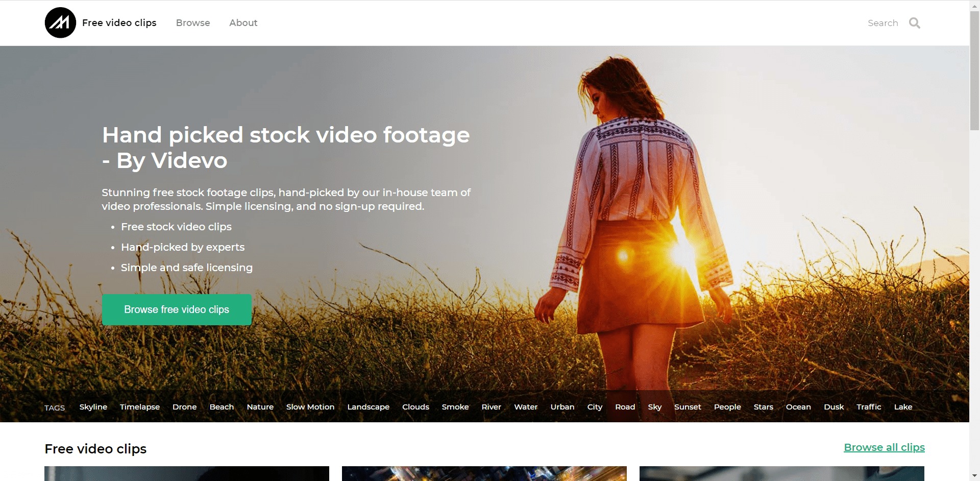Select the Urban tag
Screen dimensions: 980x481
[562, 407]
